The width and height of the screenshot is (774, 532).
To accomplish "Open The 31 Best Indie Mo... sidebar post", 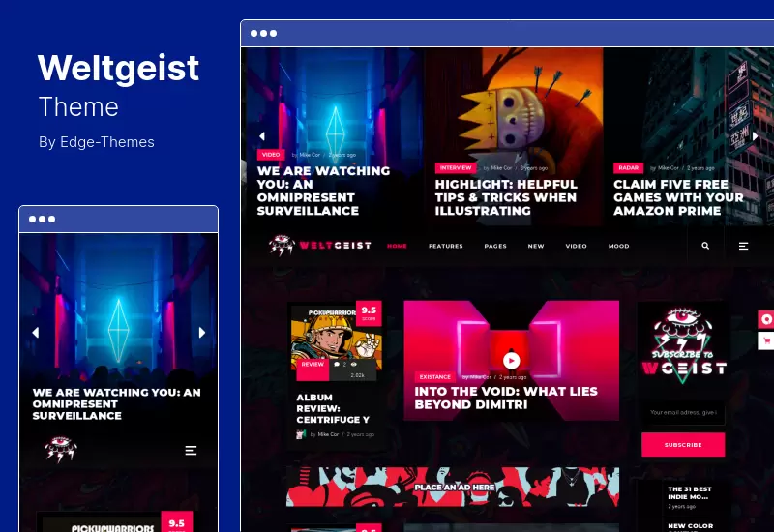I will pos(690,492).
